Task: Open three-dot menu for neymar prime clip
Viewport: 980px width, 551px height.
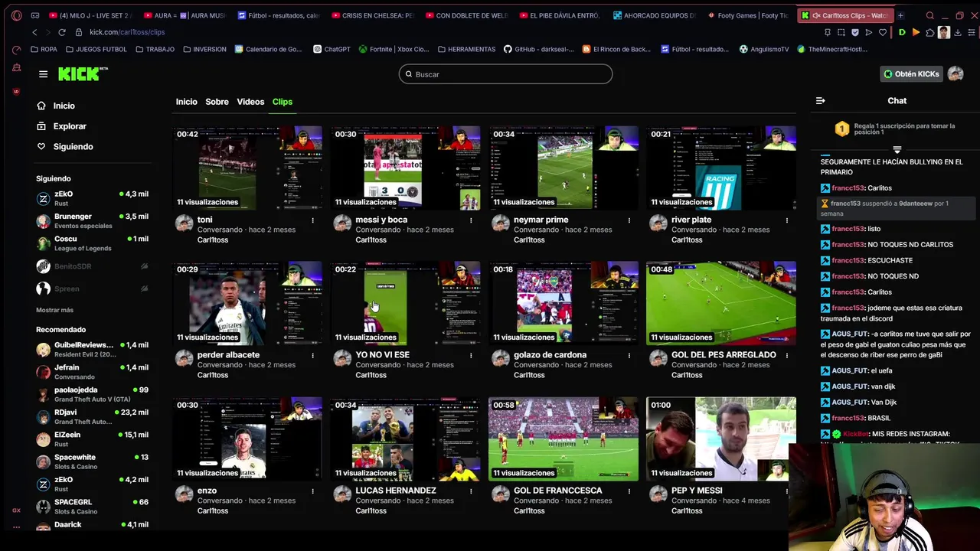Action: [629, 220]
